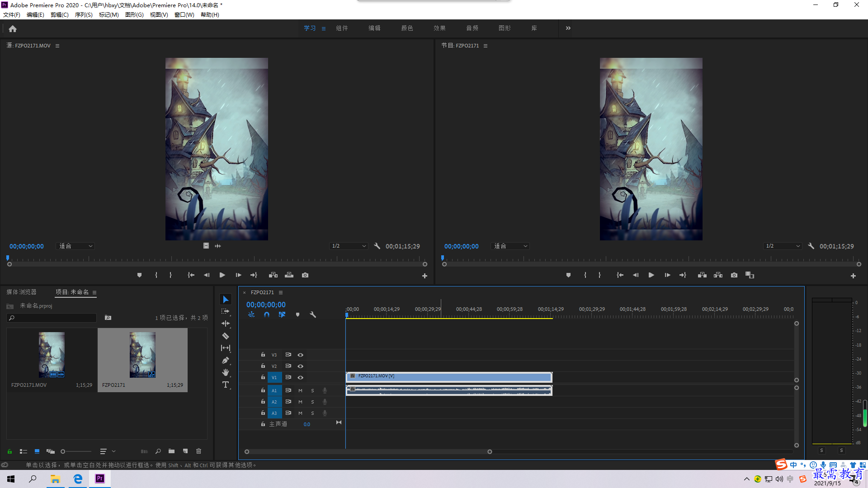Switch to 媒体浏览器 panel tab

tap(21, 292)
